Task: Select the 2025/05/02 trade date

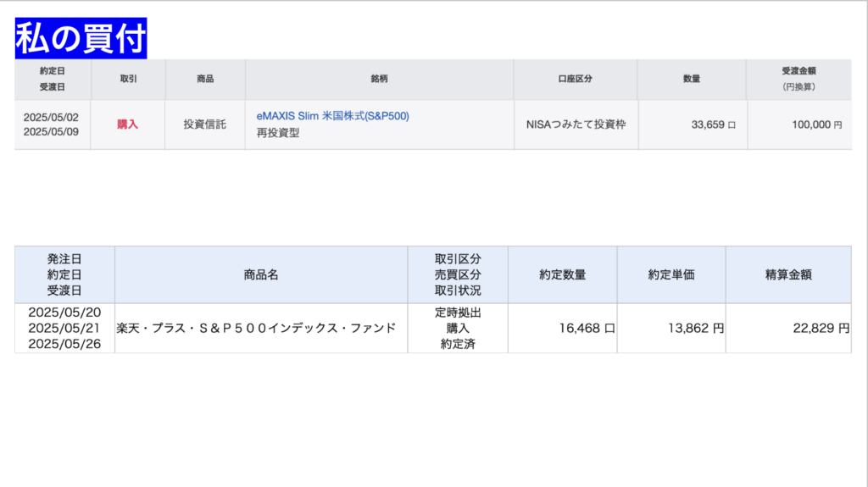Action: pos(51,118)
